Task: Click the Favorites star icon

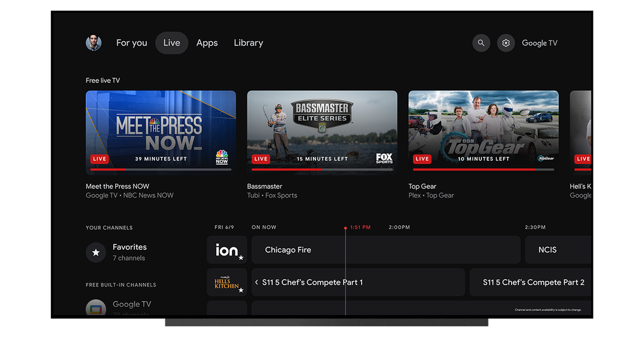Action: (x=96, y=252)
